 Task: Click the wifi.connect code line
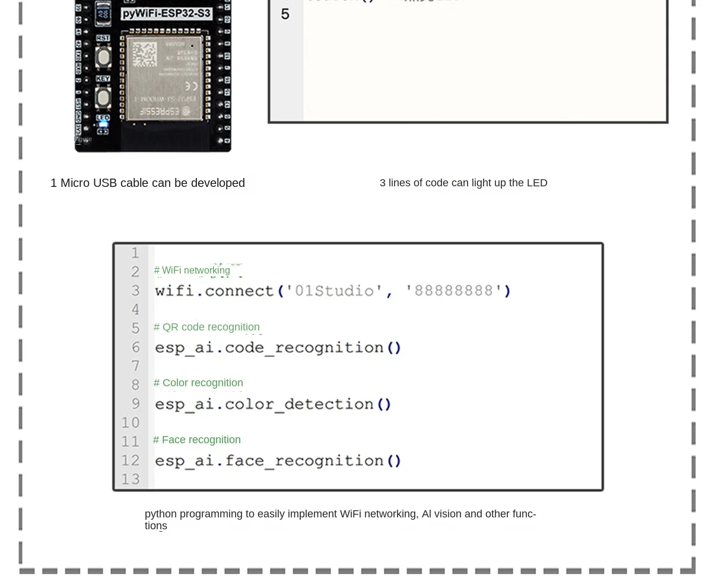click(333, 291)
